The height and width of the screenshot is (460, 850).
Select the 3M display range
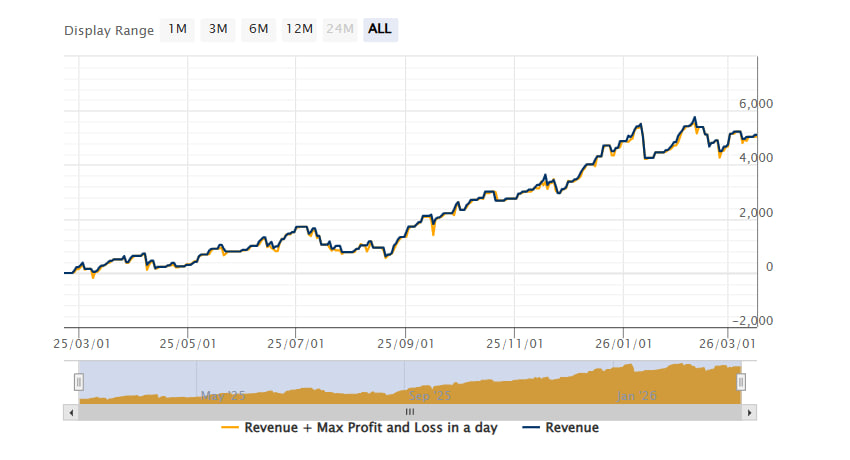tap(218, 29)
